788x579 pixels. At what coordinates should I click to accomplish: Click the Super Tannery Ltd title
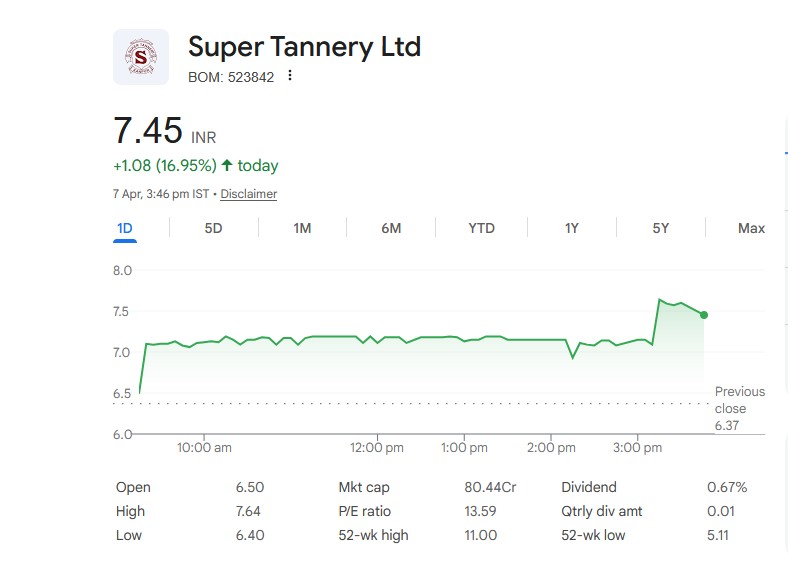[304, 46]
